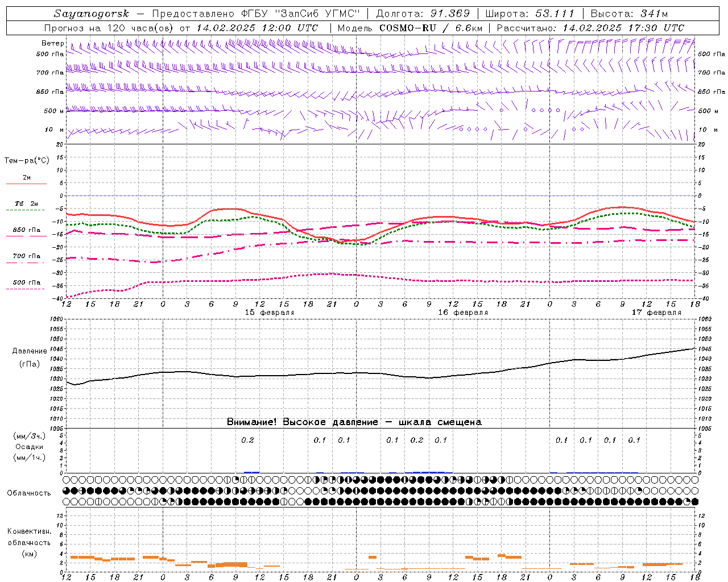Click the Sayanogorsk station title
This screenshot has height=582, width=728.
(x=92, y=14)
